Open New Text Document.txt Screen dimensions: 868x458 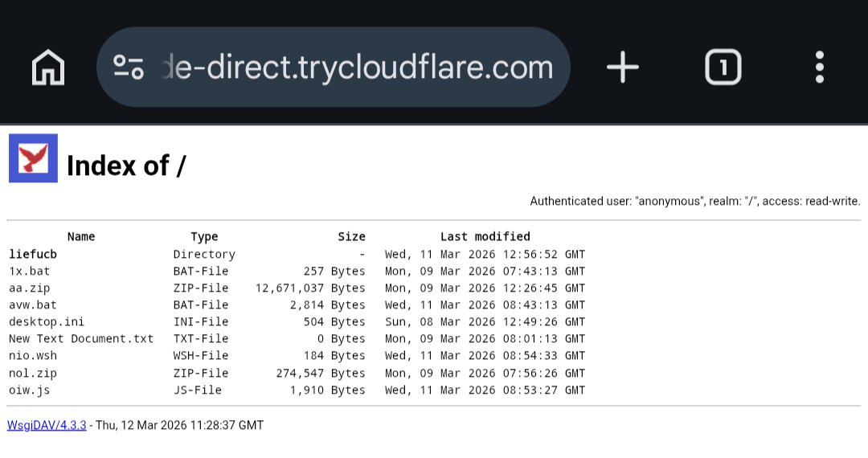coord(80,339)
